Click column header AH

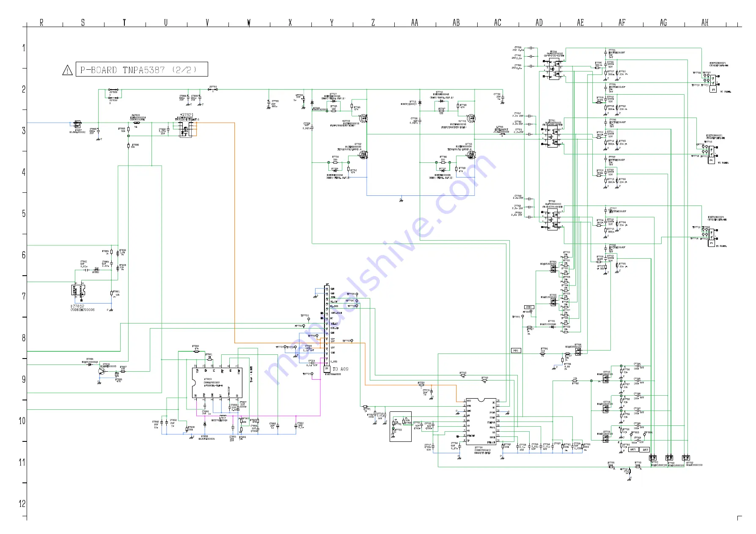pos(705,22)
